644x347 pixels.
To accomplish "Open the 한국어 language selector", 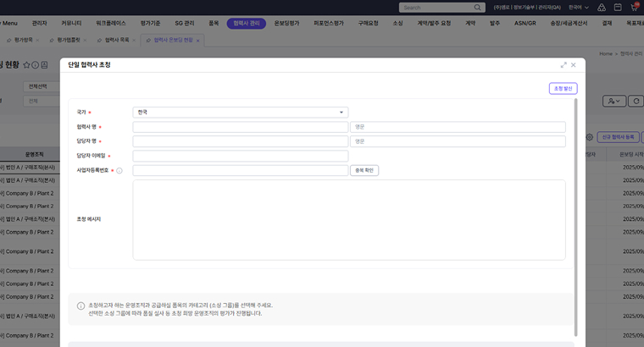I will pos(579,7).
